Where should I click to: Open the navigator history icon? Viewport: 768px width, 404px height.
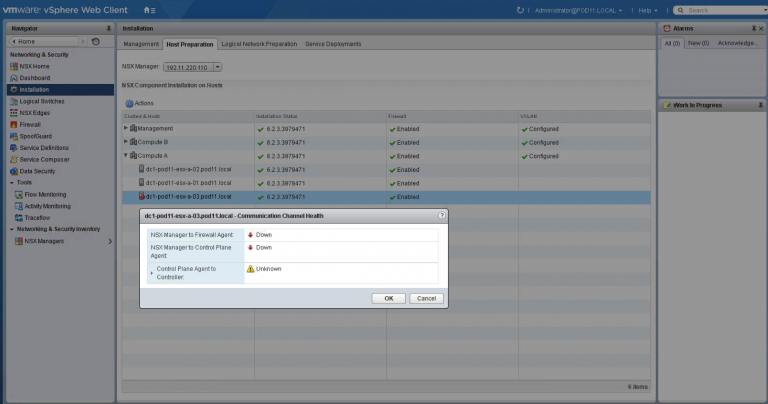click(95, 41)
